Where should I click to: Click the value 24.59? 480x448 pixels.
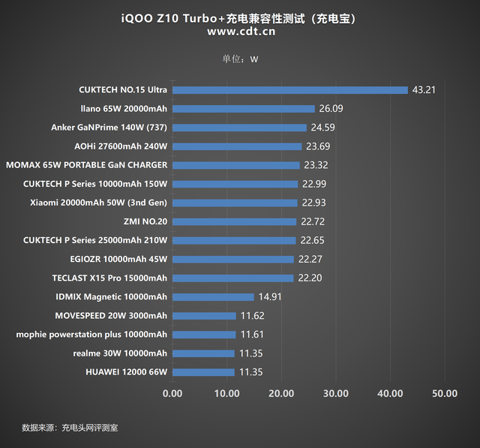tap(323, 128)
